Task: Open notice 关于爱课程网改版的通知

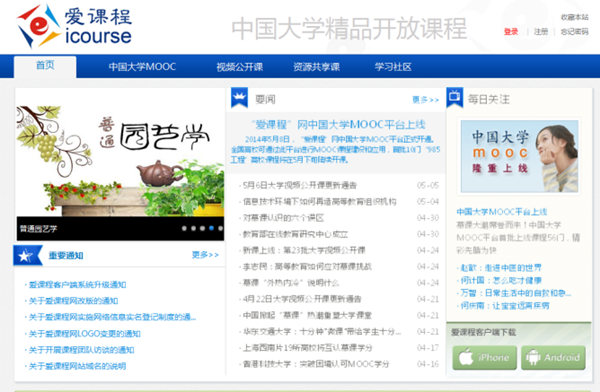Action: 73,301
